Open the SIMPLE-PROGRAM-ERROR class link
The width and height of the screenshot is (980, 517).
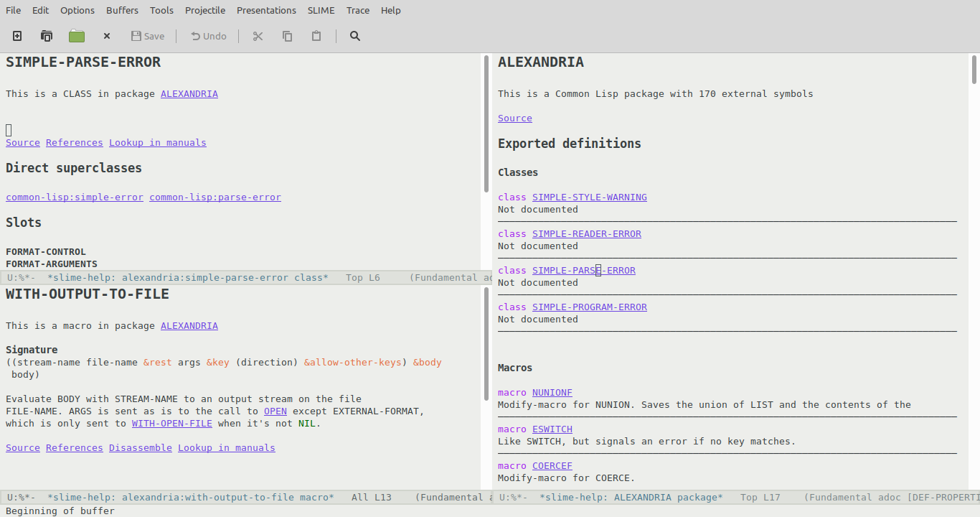pos(589,307)
